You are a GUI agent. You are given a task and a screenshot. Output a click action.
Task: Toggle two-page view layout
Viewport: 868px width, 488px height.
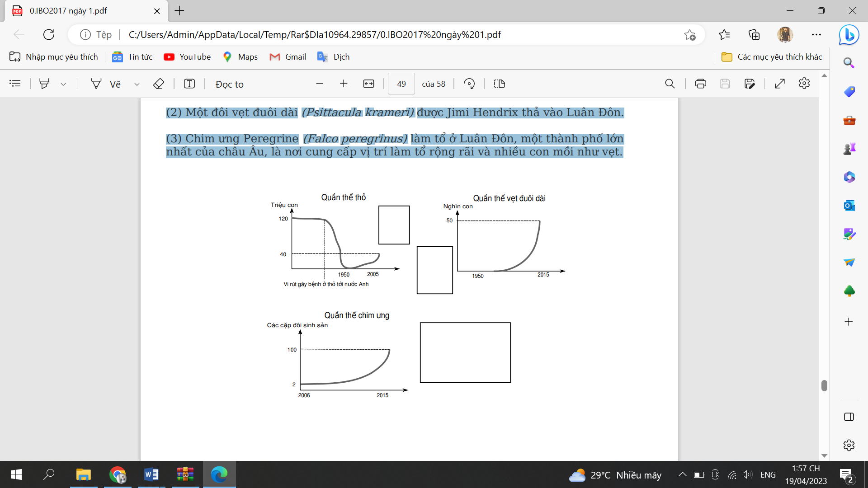tap(499, 84)
